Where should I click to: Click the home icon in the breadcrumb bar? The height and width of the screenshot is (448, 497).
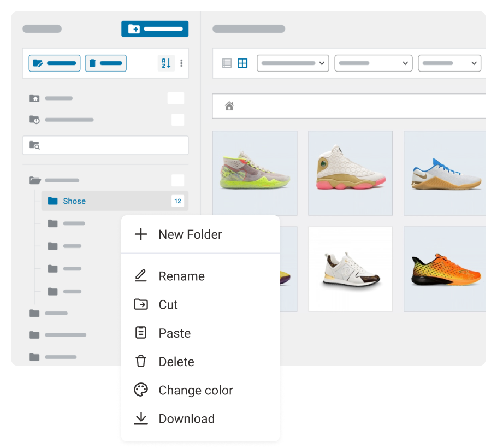click(x=229, y=105)
